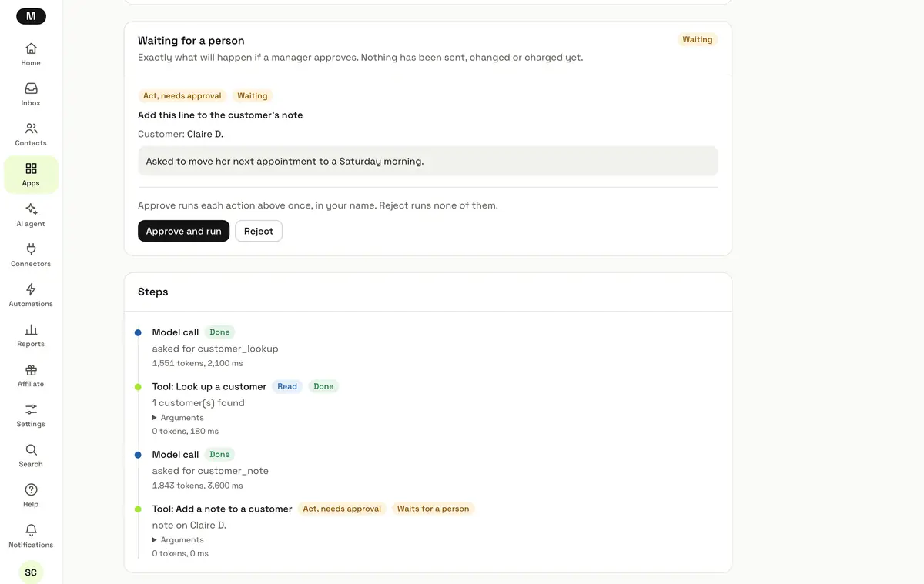Screen dimensions: 924x584
Task: Click '1 customer(s) found' text
Action: (198, 403)
